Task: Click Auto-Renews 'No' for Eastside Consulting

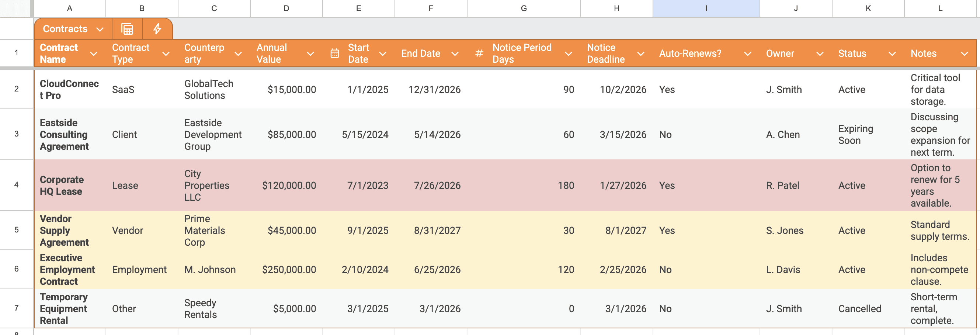Action: click(x=706, y=134)
